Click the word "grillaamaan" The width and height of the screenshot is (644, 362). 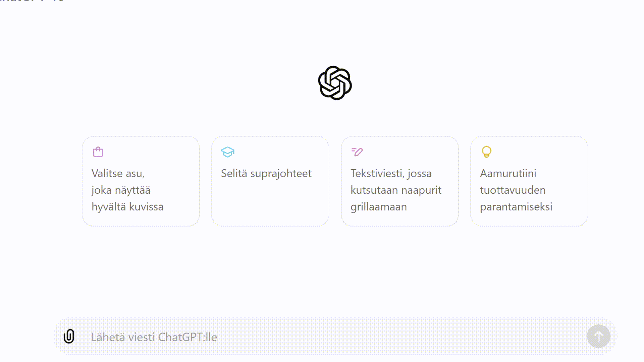click(x=378, y=207)
